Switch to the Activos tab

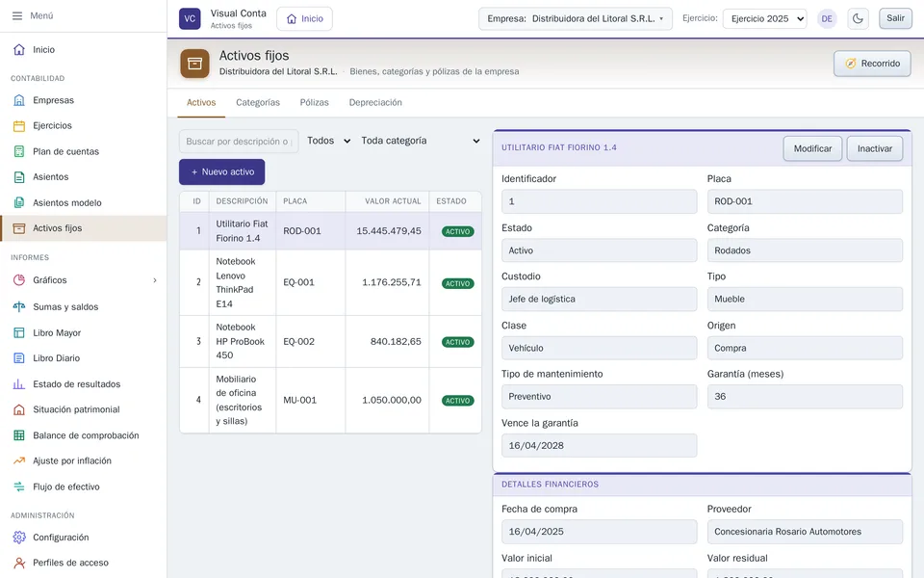(x=201, y=103)
